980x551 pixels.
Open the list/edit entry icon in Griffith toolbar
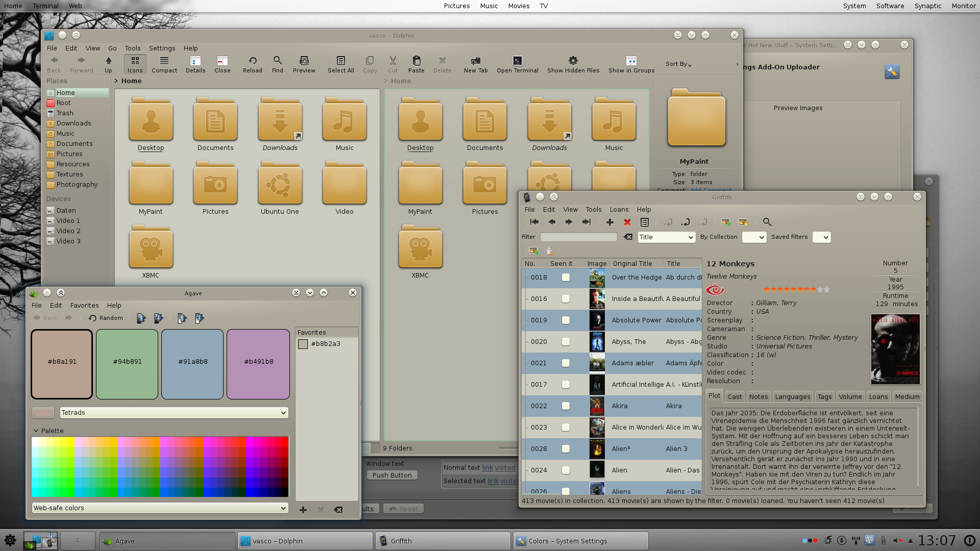tap(645, 222)
